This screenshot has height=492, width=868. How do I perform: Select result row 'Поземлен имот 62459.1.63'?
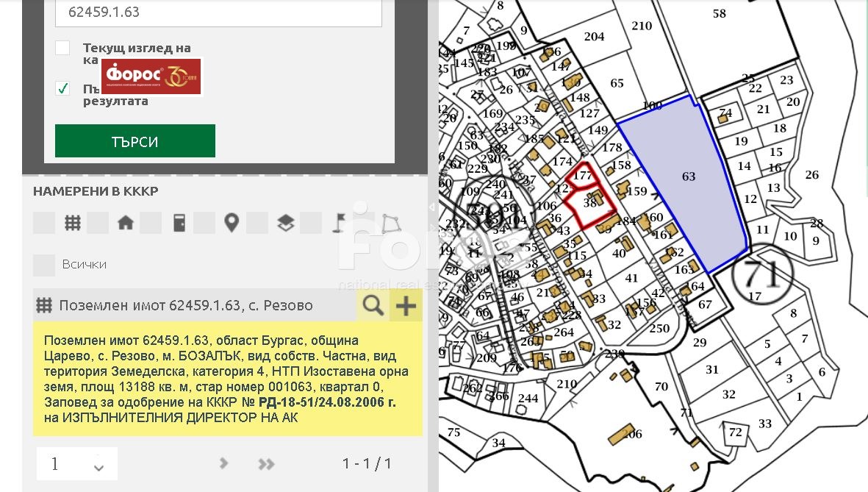click(186, 305)
